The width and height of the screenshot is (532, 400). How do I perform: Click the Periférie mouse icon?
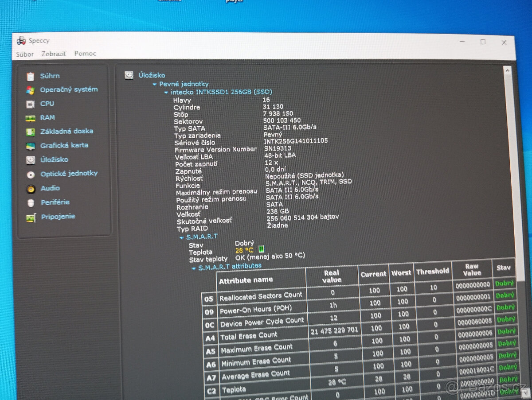click(x=31, y=203)
